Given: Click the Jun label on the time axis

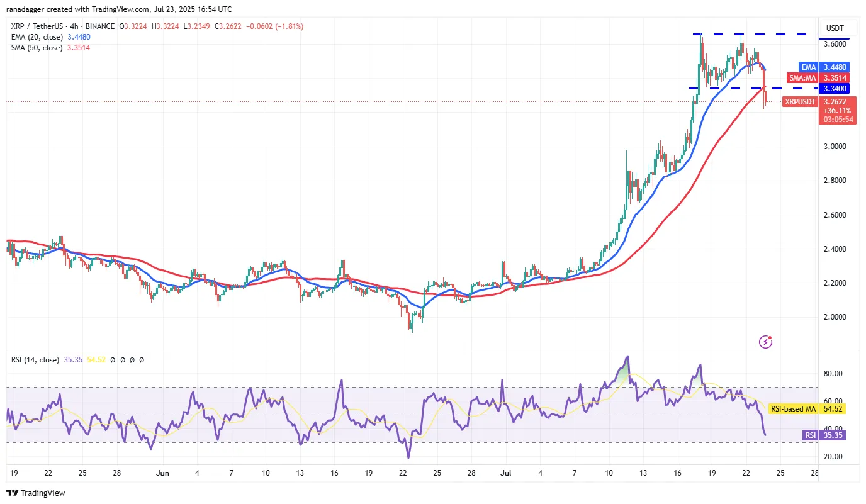Looking at the screenshot, I should (x=162, y=472).
